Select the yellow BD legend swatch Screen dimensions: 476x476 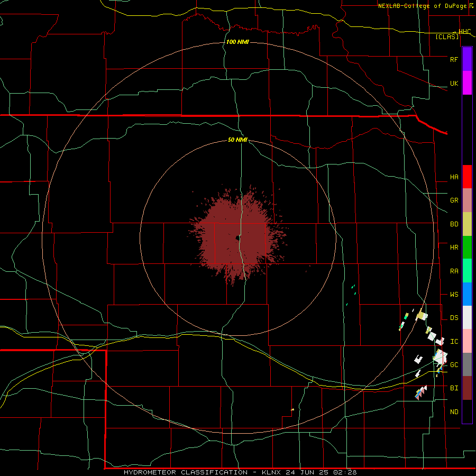coord(467,224)
